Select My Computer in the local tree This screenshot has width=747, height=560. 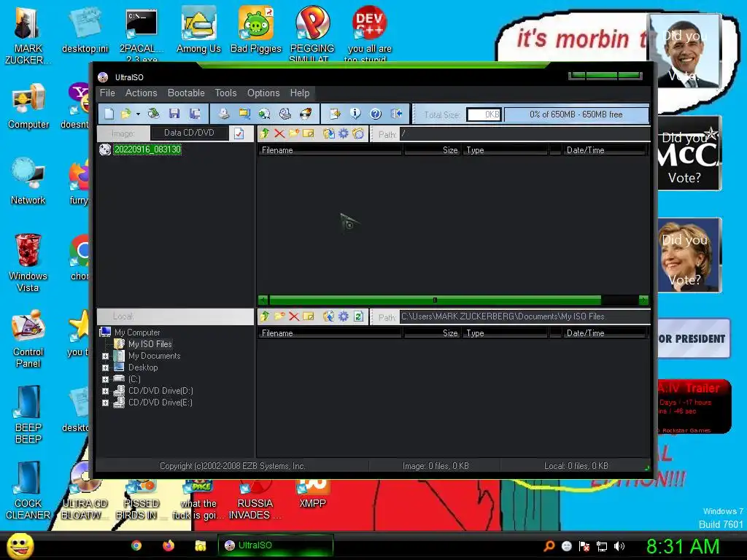tap(137, 332)
